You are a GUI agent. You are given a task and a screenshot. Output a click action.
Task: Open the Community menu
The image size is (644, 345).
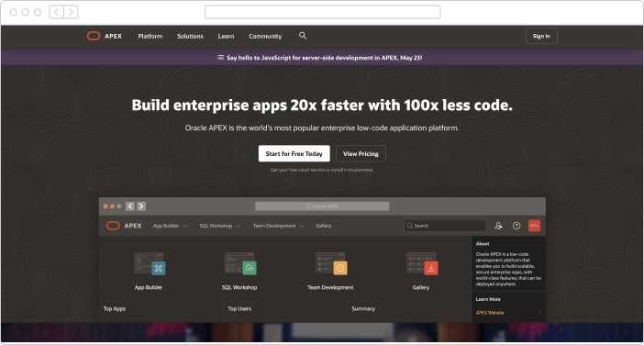pos(265,36)
